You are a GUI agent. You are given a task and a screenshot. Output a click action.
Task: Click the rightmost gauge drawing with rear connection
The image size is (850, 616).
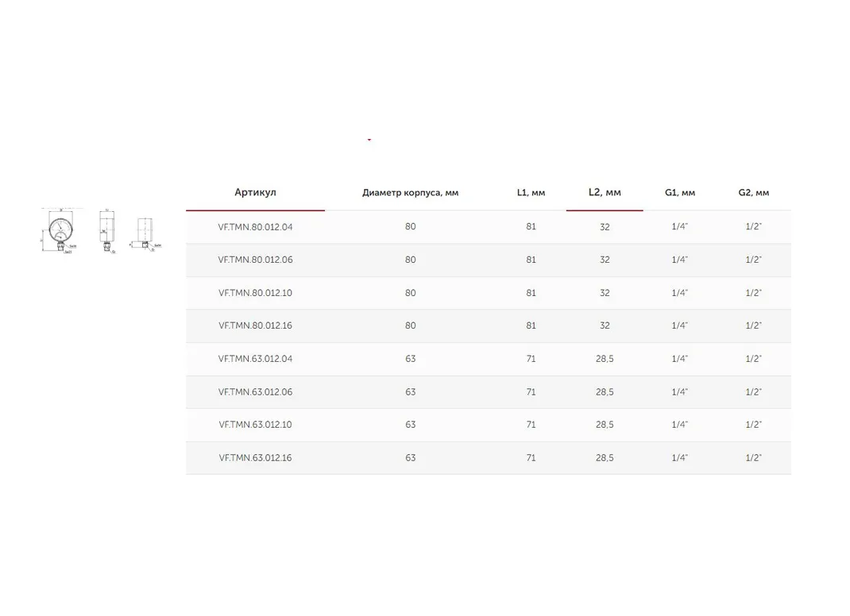click(145, 233)
